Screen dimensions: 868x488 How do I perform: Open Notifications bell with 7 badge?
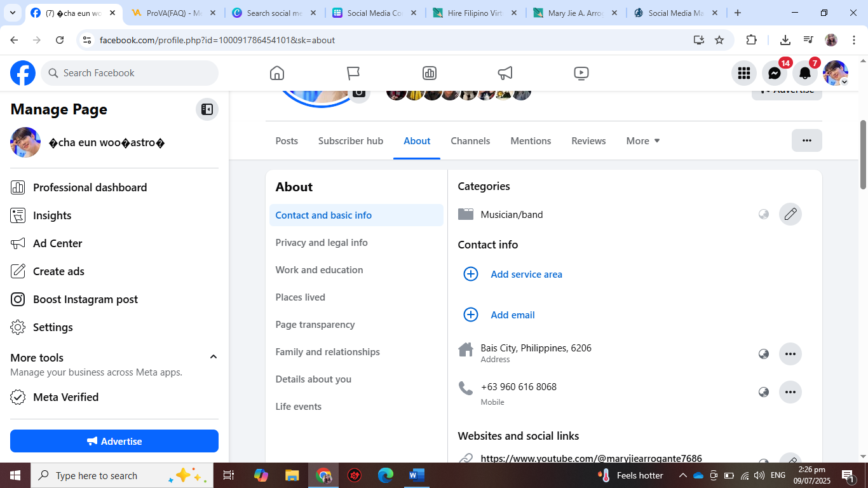click(x=805, y=73)
